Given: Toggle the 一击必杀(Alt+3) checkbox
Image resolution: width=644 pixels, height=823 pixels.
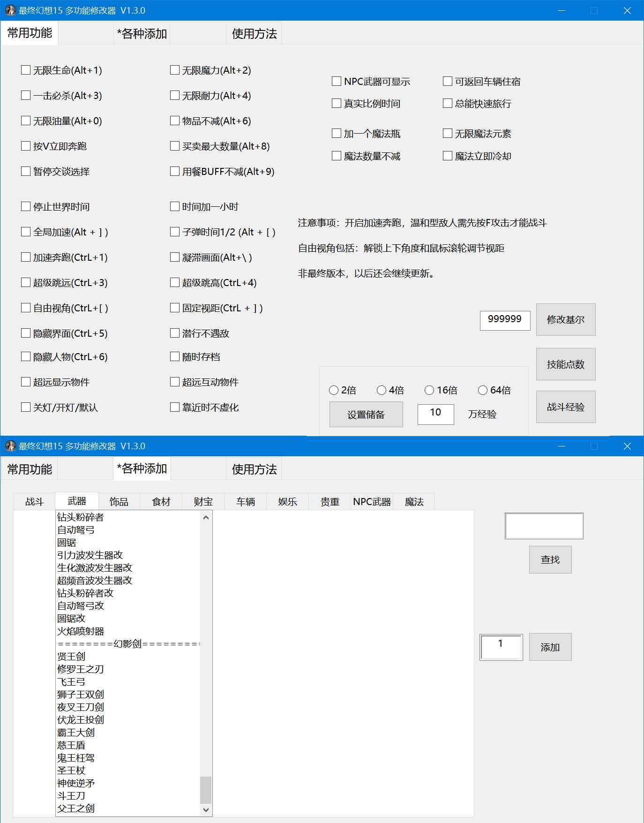Looking at the screenshot, I should point(26,96).
